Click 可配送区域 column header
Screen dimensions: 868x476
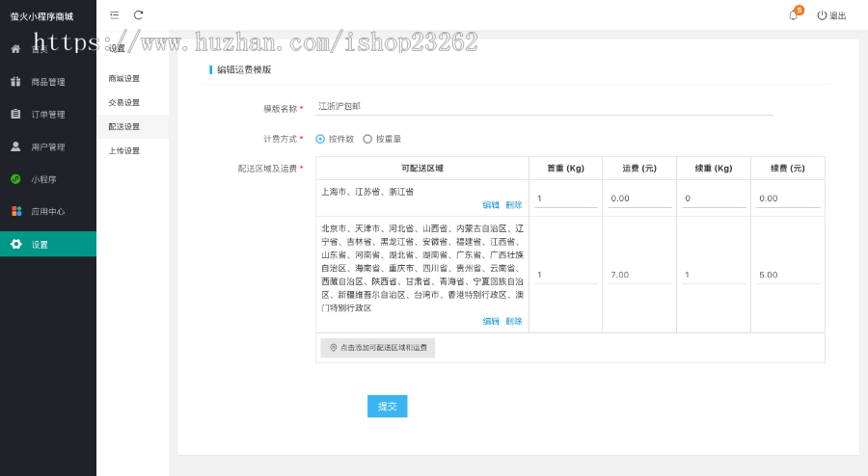(x=422, y=168)
